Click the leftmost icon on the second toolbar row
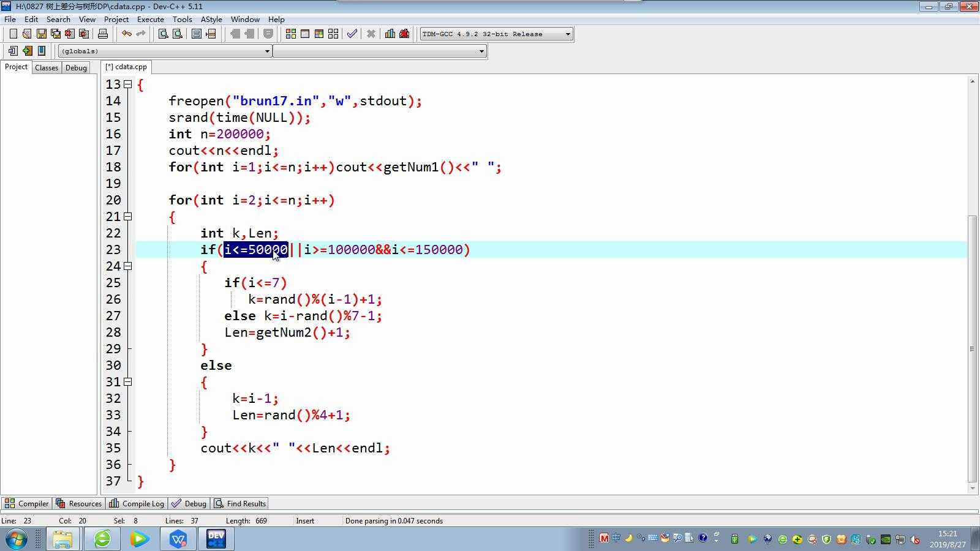The image size is (980, 551). point(13,51)
